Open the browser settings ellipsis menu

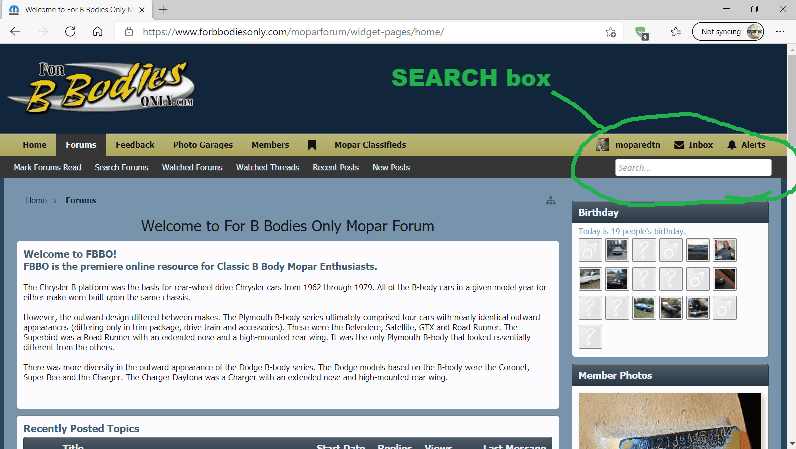coord(780,31)
